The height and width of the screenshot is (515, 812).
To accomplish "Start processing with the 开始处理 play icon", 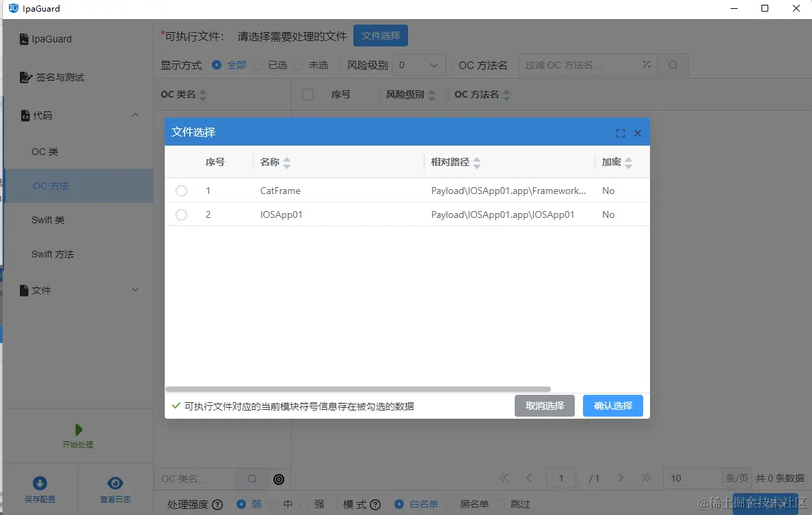I will click(x=79, y=430).
